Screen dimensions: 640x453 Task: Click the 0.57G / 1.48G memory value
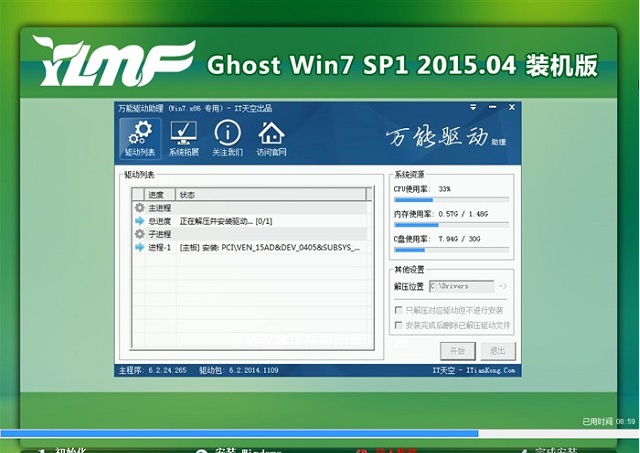(463, 214)
